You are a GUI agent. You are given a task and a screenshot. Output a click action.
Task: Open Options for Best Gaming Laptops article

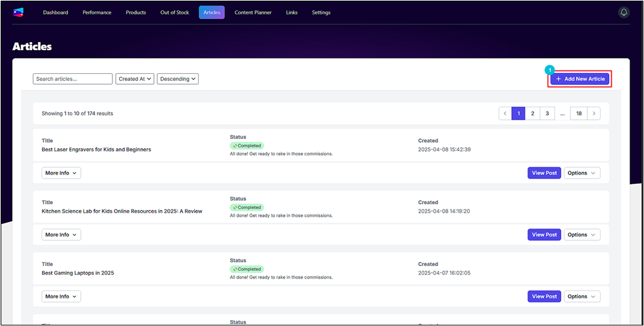pos(582,296)
